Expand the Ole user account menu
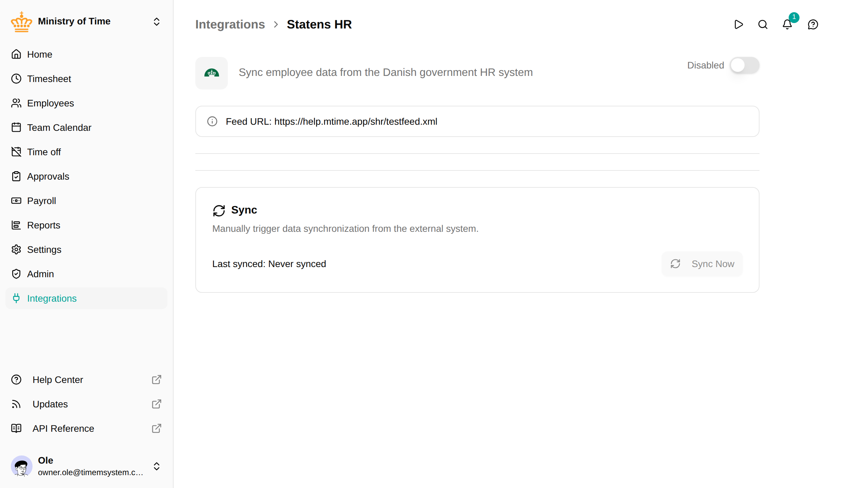 tap(157, 466)
